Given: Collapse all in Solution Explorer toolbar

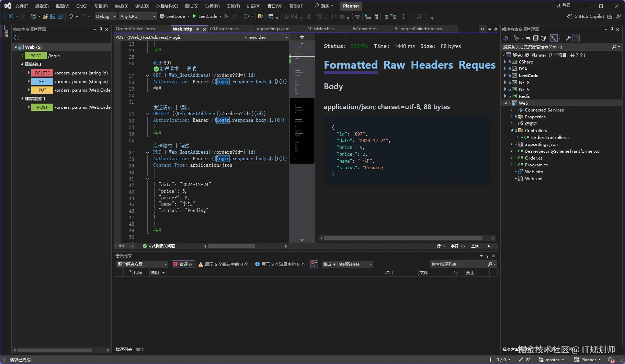Looking at the screenshot, I should pos(535,38).
